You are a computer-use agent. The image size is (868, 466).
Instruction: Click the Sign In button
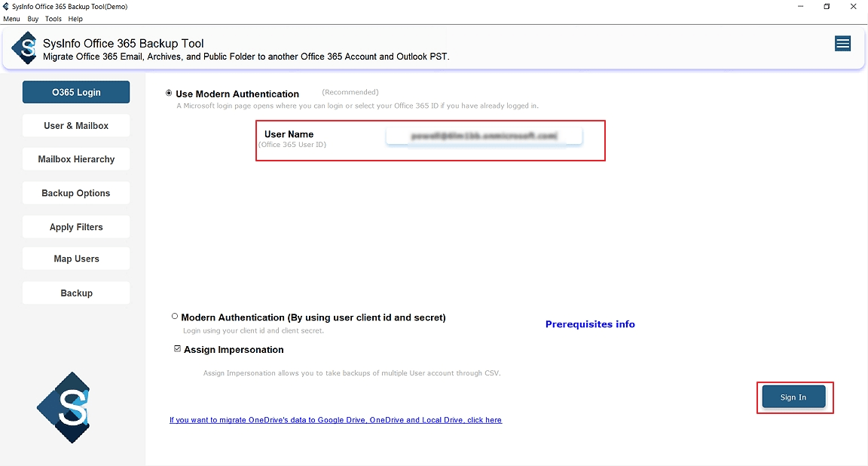click(x=793, y=397)
